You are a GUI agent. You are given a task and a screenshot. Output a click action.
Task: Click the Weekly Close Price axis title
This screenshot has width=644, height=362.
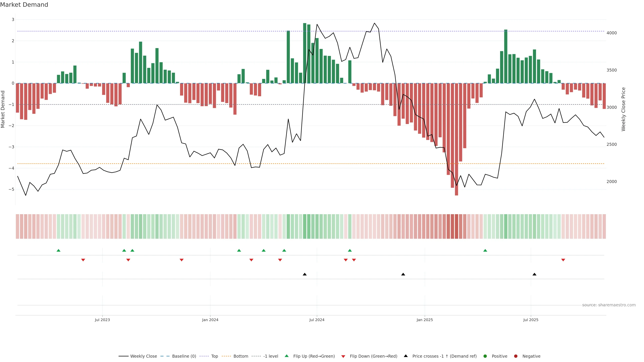pyautogui.click(x=623, y=109)
